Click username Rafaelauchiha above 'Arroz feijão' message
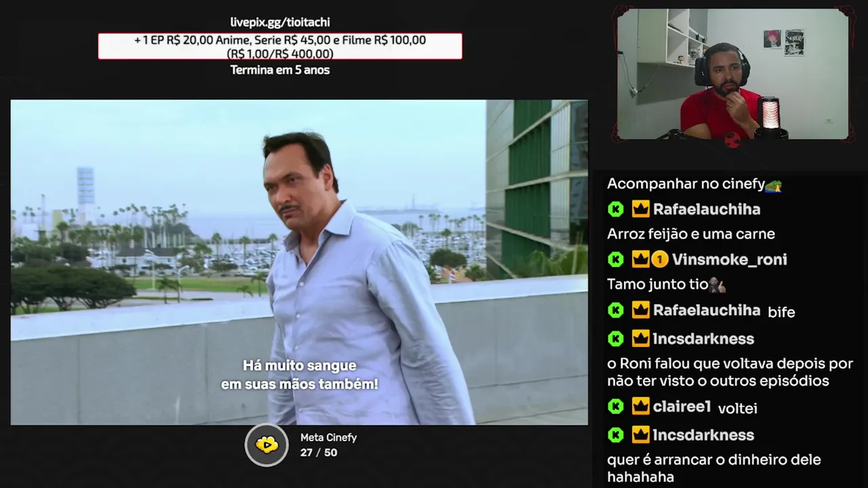 click(707, 209)
